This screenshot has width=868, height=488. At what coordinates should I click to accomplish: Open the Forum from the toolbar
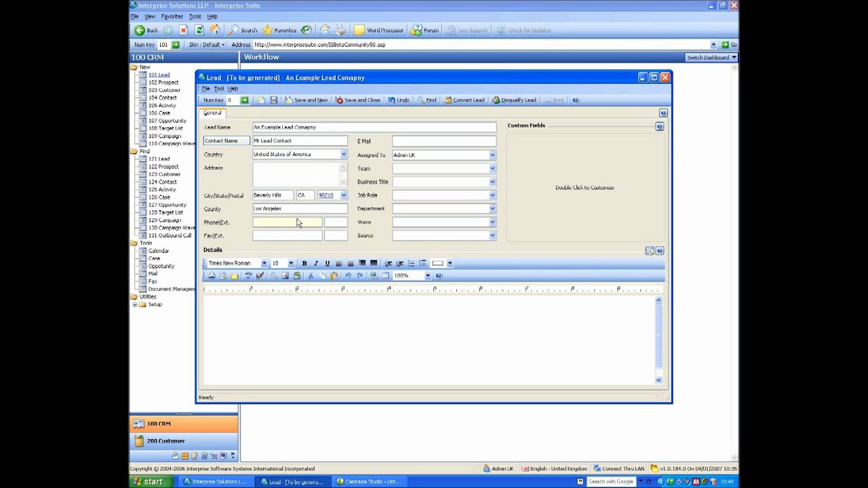click(425, 30)
